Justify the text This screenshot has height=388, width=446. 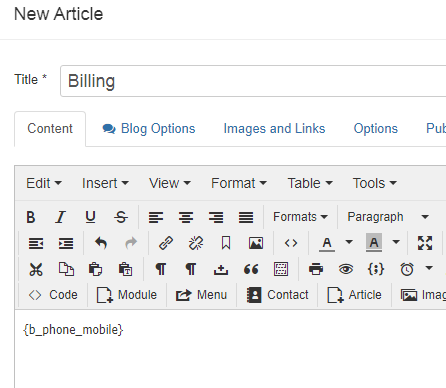point(246,217)
